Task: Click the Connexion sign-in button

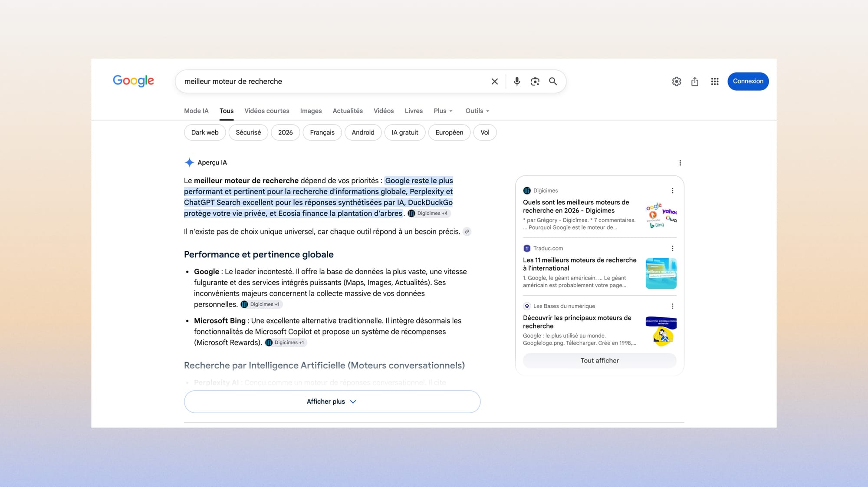Action: pos(748,82)
